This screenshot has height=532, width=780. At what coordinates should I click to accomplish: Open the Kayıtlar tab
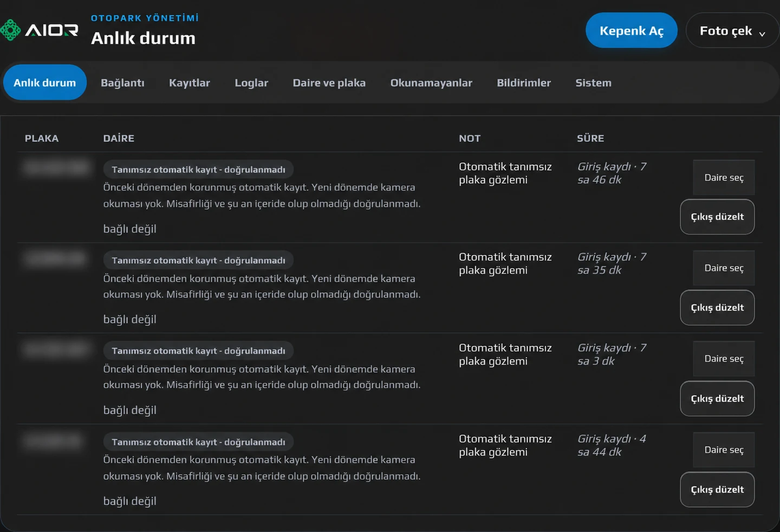point(190,83)
